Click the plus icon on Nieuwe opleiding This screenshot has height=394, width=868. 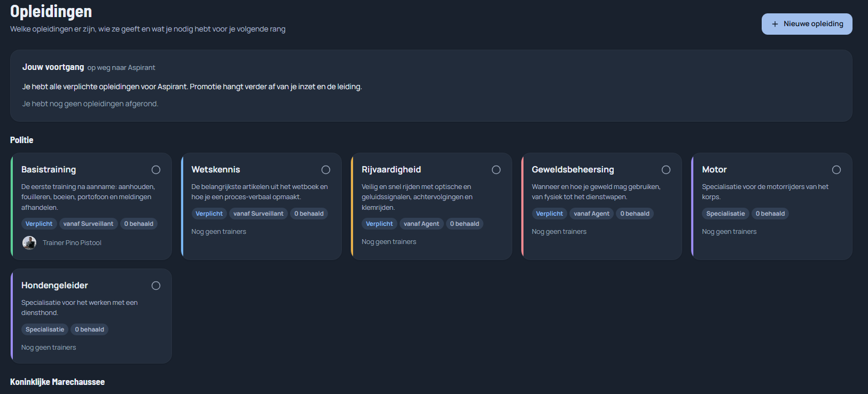(775, 24)
